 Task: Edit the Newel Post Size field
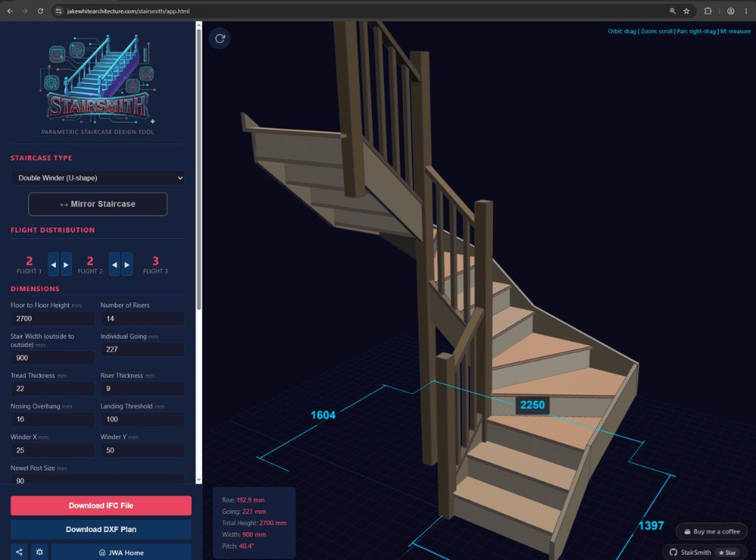(x=98, y=480)
